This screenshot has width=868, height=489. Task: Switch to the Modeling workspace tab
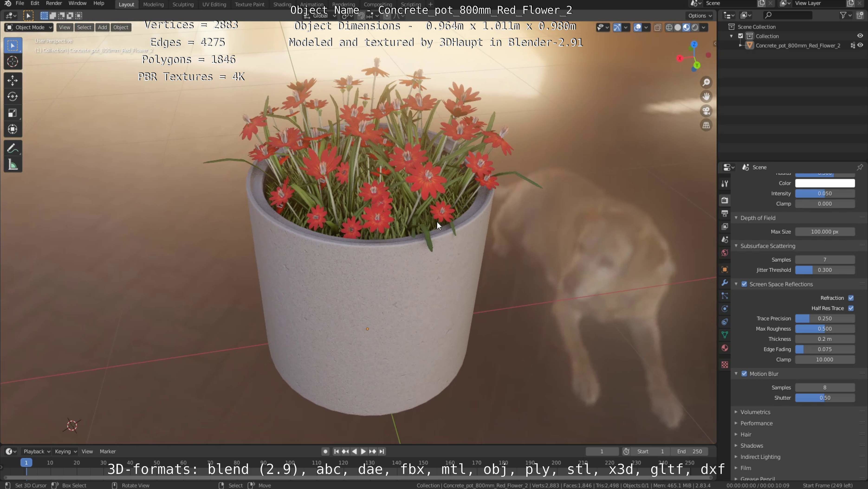click(x=153, y=4)
